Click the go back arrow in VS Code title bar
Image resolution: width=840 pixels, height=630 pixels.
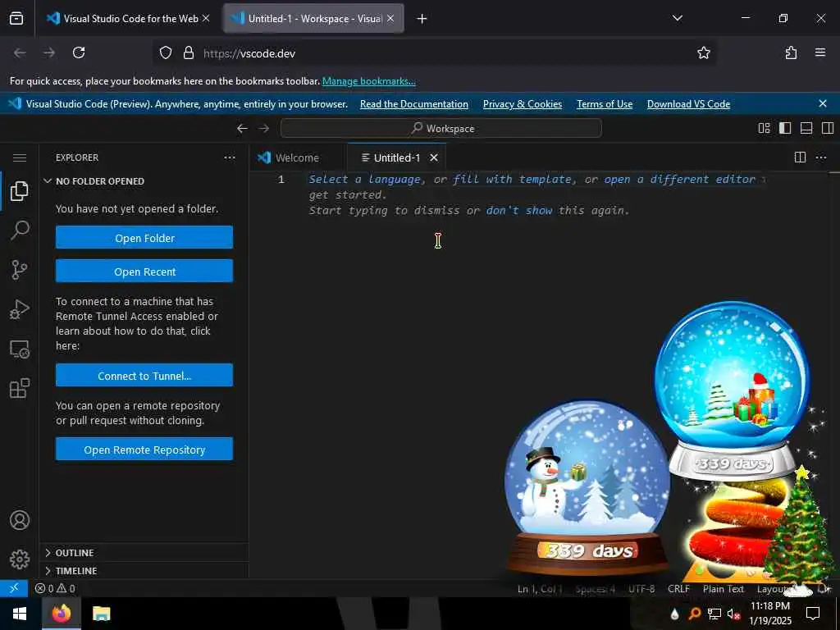click(242, 128)
